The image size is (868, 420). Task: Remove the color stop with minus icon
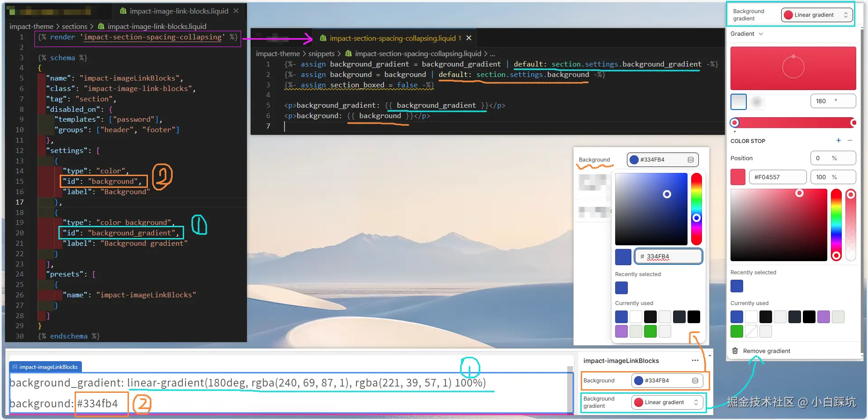(850, 141)
